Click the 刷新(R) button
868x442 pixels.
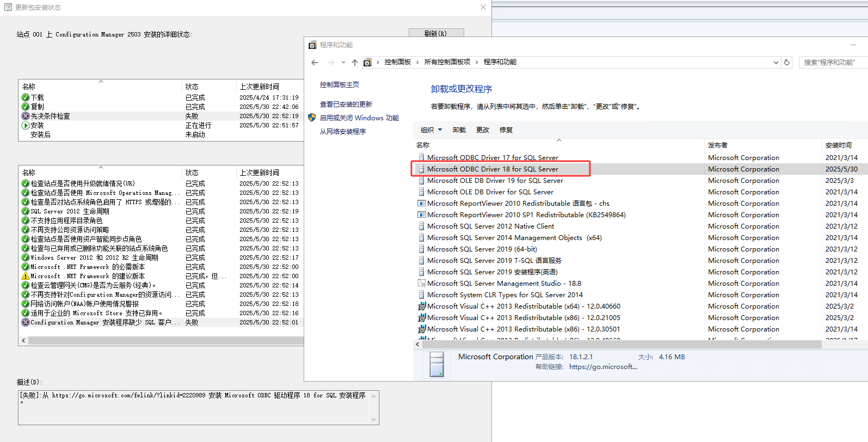[x=436, y=33]
